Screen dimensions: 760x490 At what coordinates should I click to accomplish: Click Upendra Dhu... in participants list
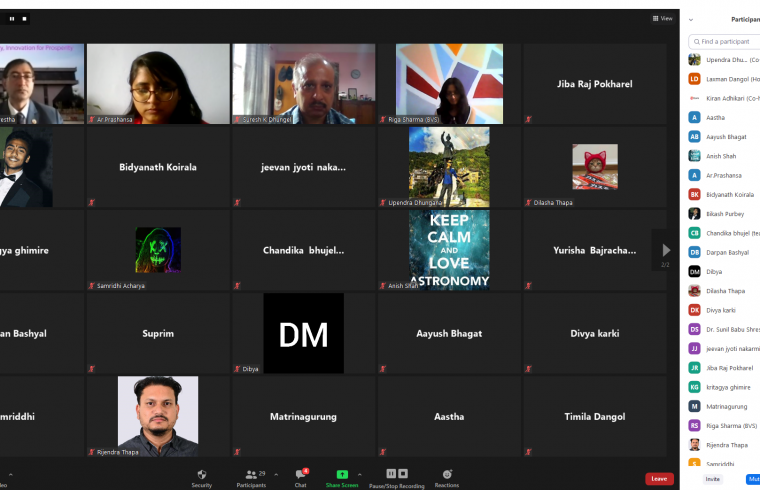point(724,60)
